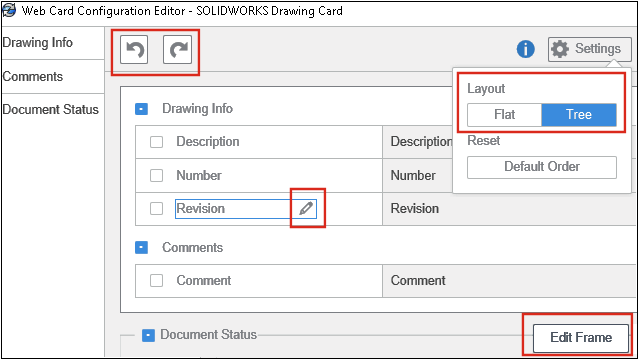Collapse the Drawing Info group
Screen dimensions: 640x360
(x=141, y=109)
